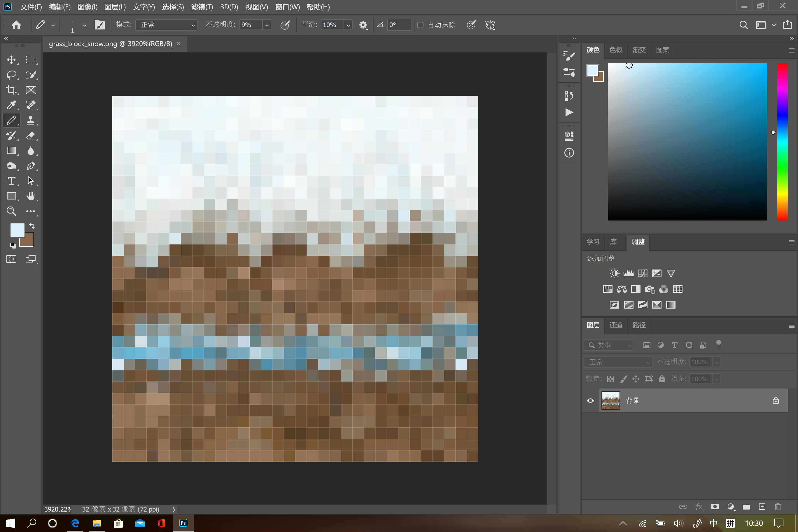798x532 pixels.
Task: Click the background color swatch in toolbox
Action: pos(29,242)
